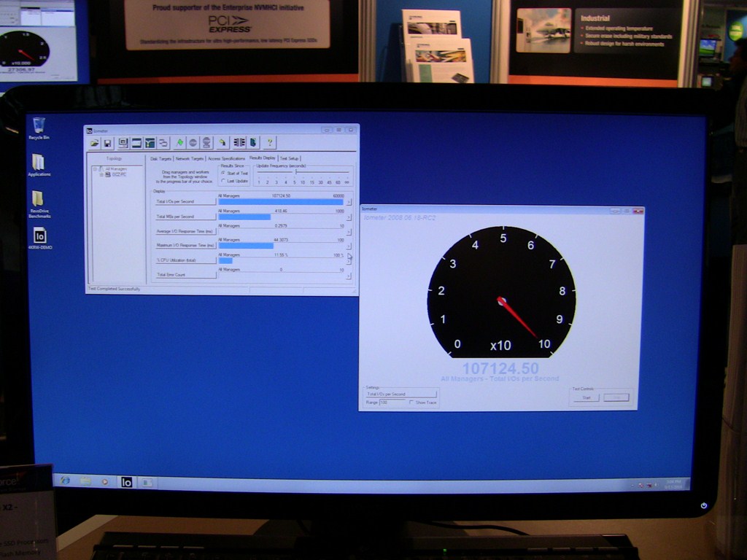Open the Total I/Os per Second gauge arrow
This screenshot has width=747, height=560.
click(x=348, y=203)
